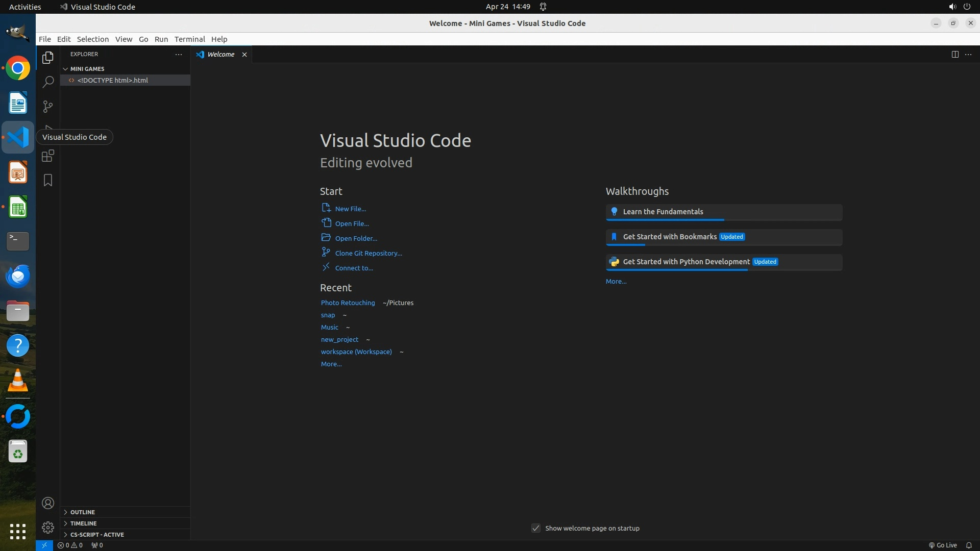
Task: Click the Accounts icon
Action: coord(48,504)
